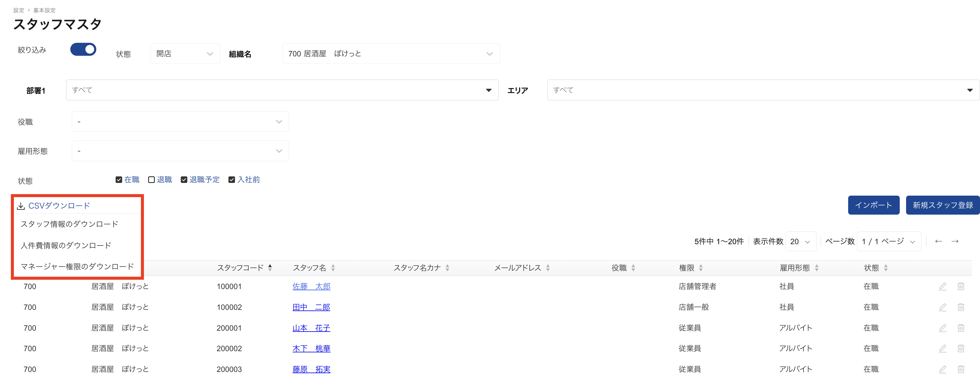Image resolution: width=980 pixels, height=381 pixels.
Task: Uncheck the 入社前 status checkbox
Action: pos(232,180)
